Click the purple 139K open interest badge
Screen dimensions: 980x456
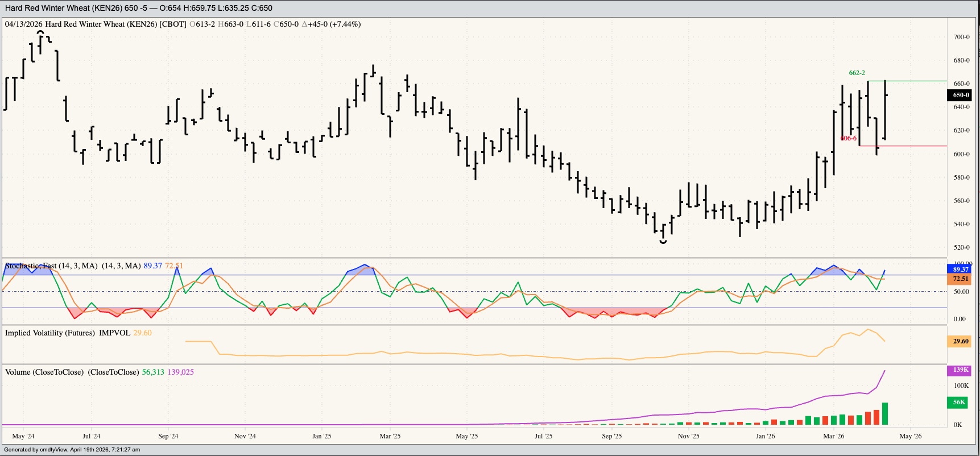(x=961, y=370)
